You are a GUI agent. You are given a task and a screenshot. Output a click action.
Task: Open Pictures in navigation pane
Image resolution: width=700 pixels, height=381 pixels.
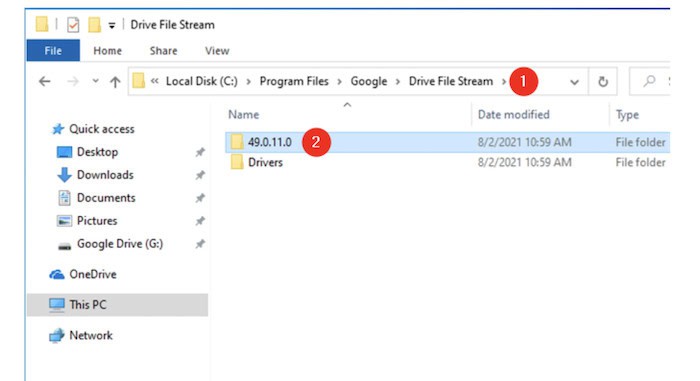coord(97,221)
